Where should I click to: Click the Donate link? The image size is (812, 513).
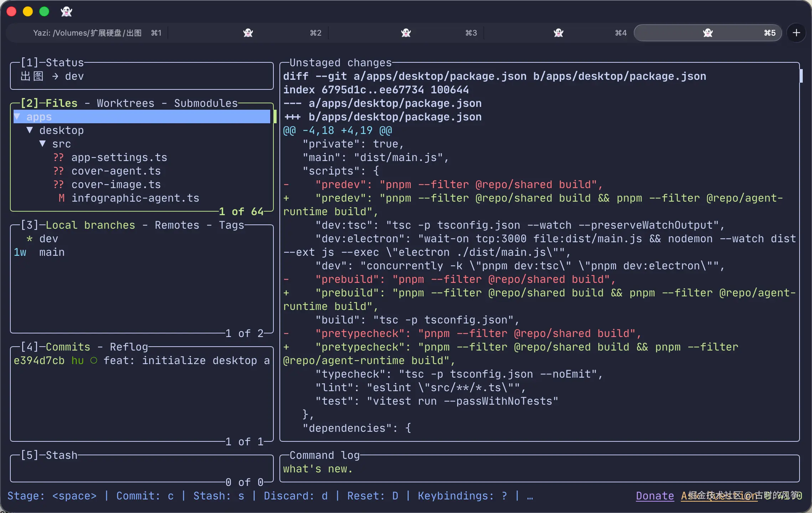pyautogui.click(x=655, y=496)
